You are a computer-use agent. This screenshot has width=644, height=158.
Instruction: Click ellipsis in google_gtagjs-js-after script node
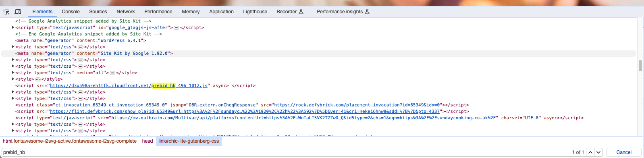point(177,28)
